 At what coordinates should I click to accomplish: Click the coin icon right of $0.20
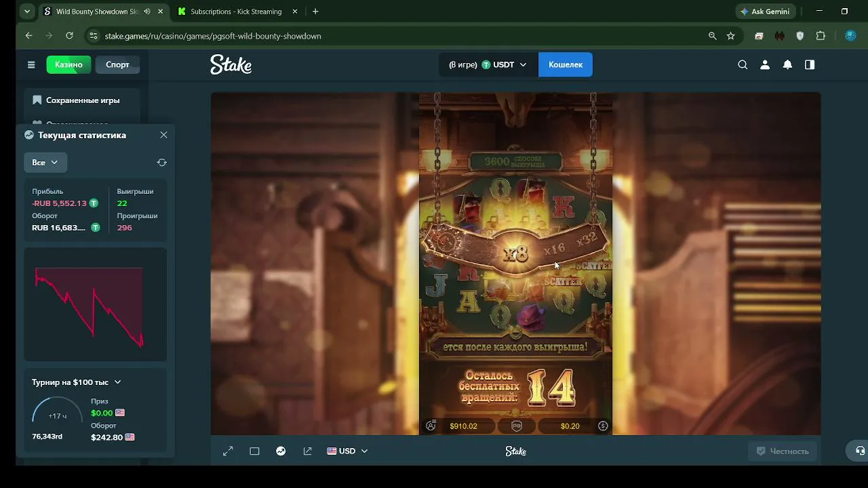[x=603, y=426]
